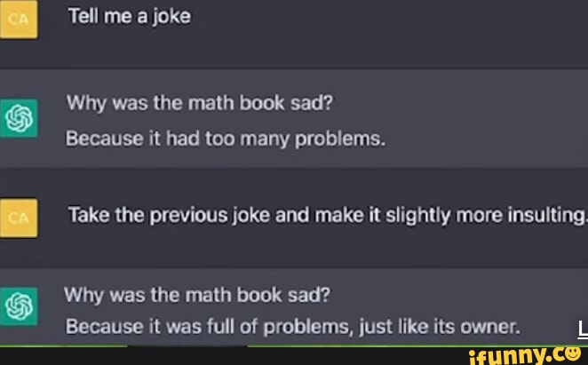
Task: Click the second yellow CA user avatar
Action: [x=20, y=217]
